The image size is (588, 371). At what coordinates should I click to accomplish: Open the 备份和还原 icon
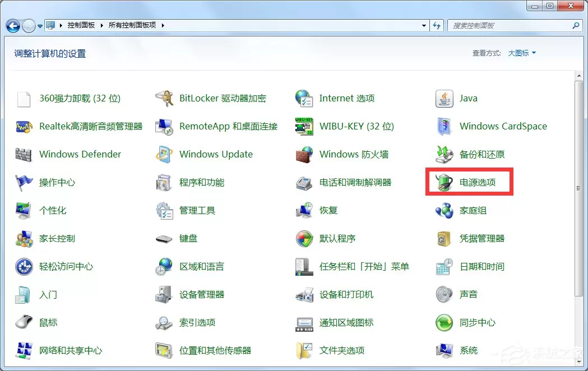tap(445, 155)
